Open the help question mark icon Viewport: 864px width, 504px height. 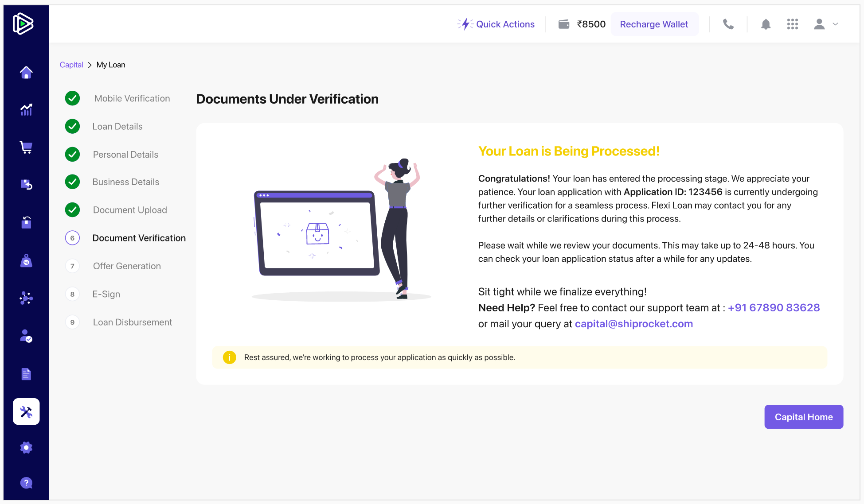pyautogui.click(x=26, y=483)
